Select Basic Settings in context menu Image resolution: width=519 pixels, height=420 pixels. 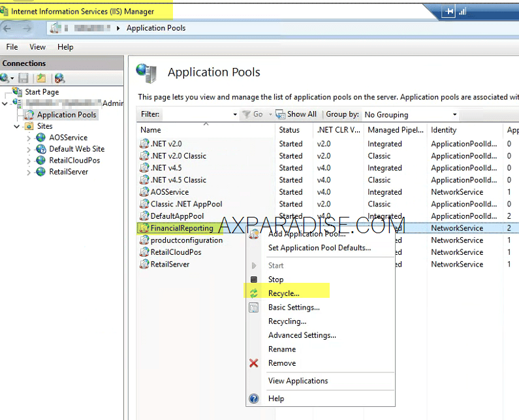click(294, 307)
